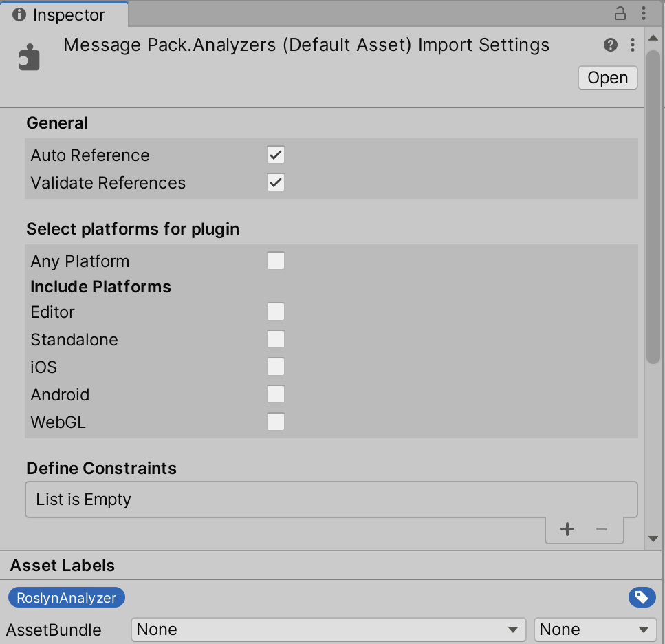
Task: Click the RoslynAnalyzer label
Action: [67, 597]
